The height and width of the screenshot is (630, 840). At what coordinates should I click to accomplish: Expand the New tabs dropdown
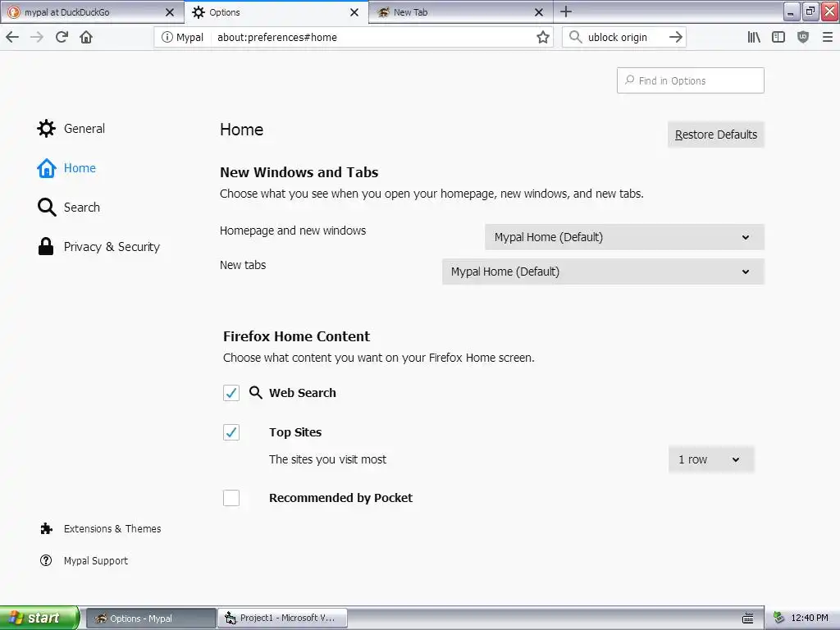(603, 272)
